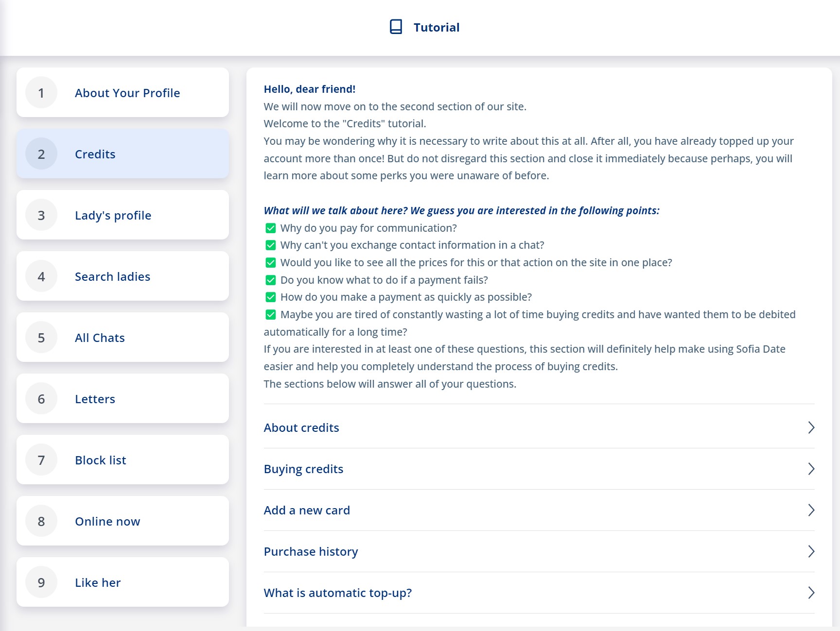Select the Block list section
This screenshot has height=631, width=840.
pos(122,460)
